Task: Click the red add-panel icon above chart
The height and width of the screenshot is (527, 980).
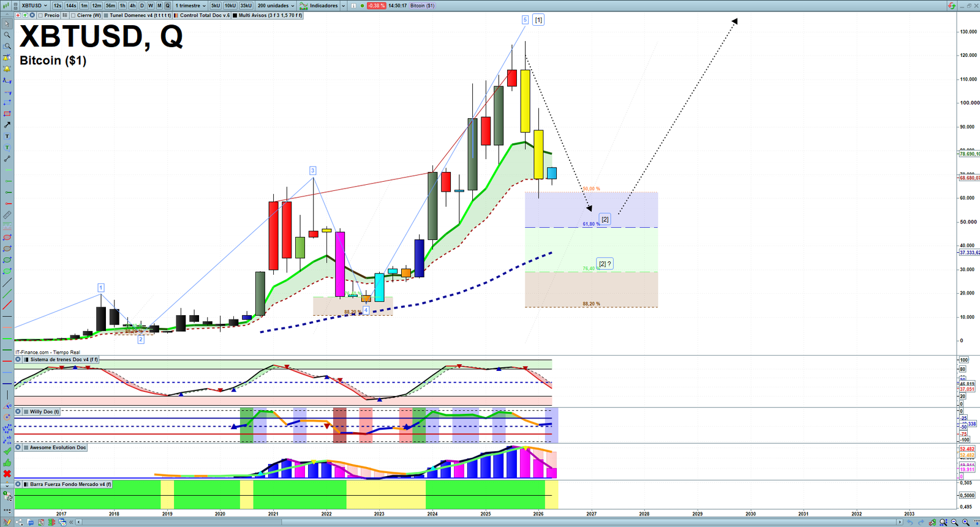Action: click(18, 15)
